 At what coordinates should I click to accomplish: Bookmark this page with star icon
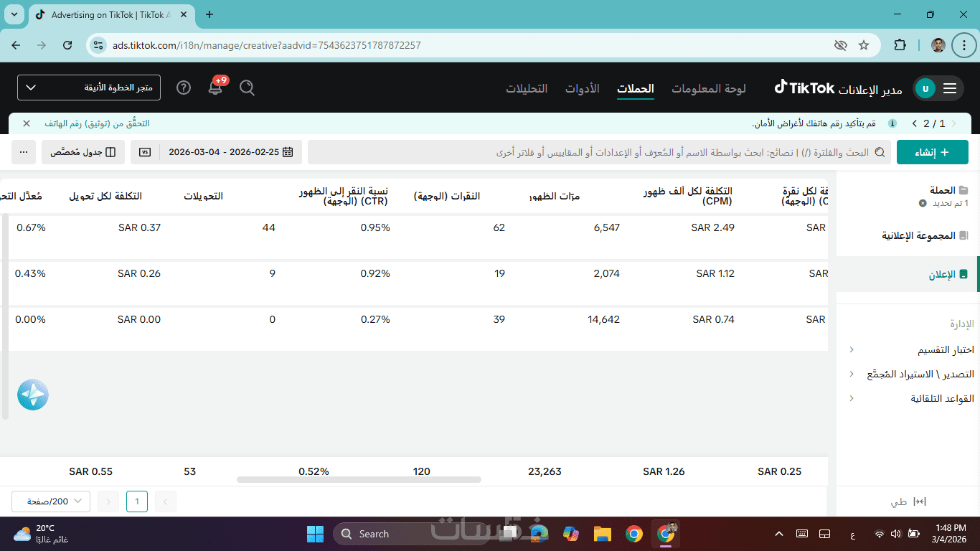click(864, 45)
